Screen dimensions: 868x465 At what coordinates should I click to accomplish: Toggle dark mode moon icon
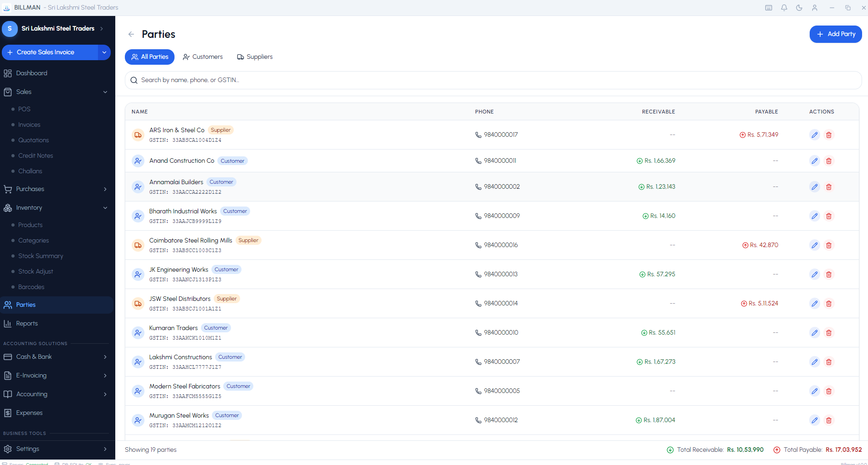(x=799, y=8)
